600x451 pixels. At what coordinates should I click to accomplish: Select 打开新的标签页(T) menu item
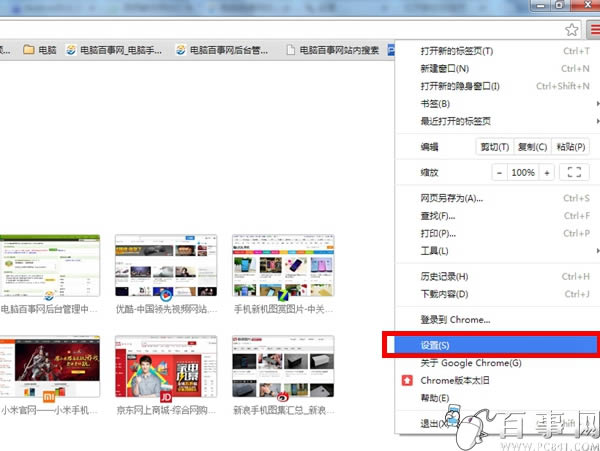click(x=497, y=51)
